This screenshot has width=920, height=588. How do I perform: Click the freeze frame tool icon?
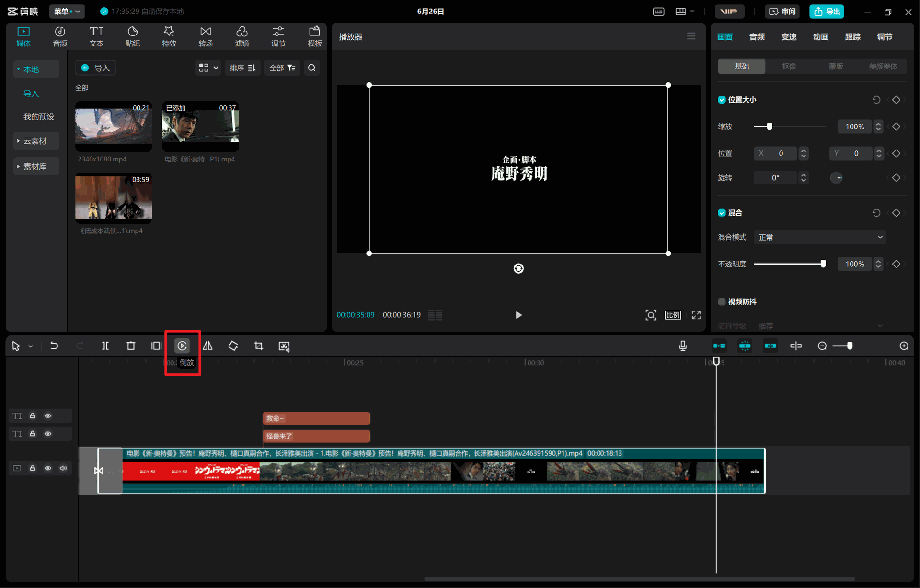coord(156,346)
